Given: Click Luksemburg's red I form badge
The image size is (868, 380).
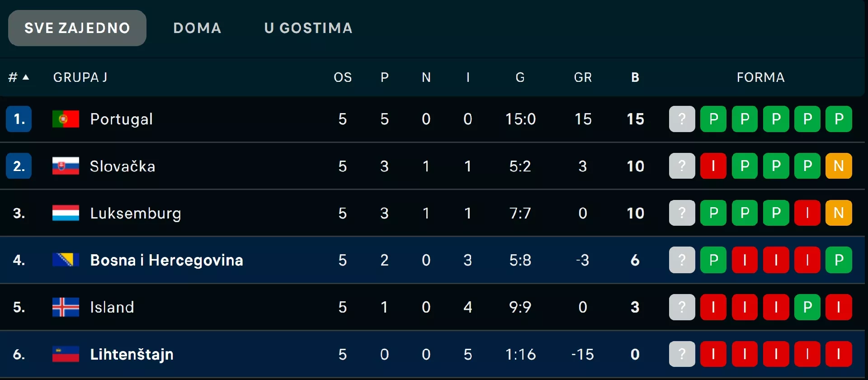Looking at the screenshot, I should point(807,213).
